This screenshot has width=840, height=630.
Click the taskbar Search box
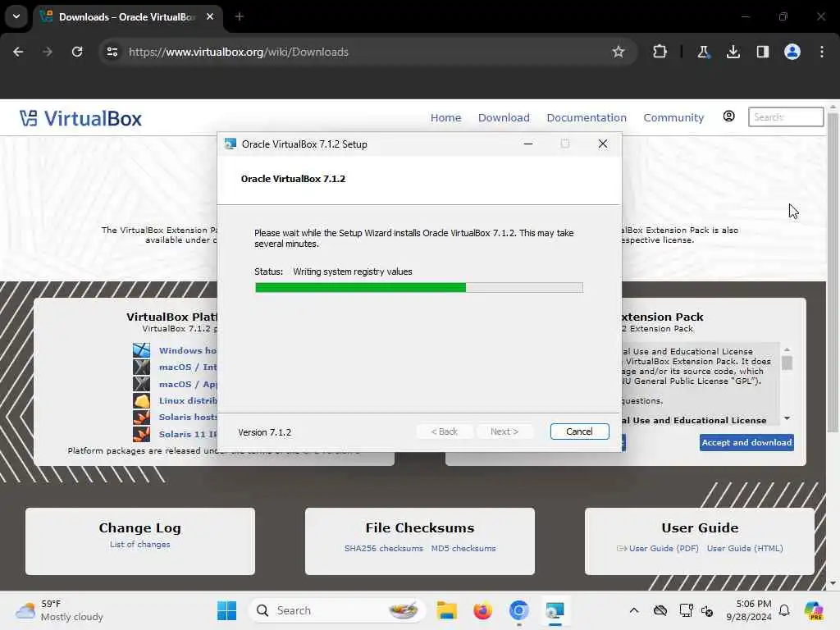coord(336,610)
